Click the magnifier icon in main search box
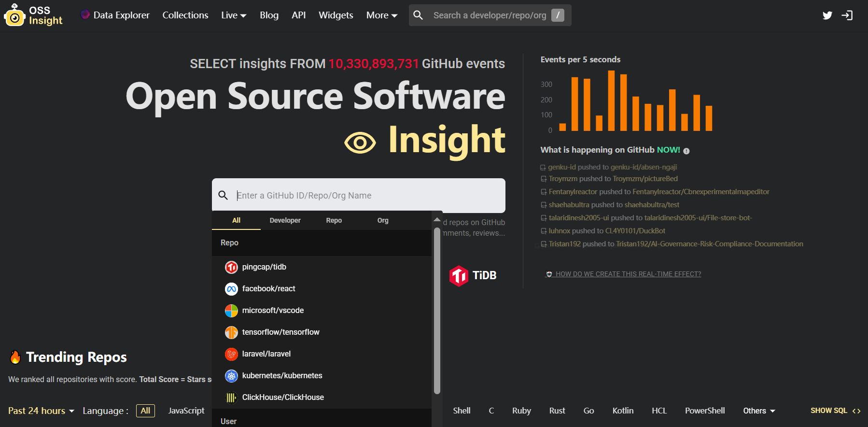This screenshot has height=427, width=868. (223, 195)
